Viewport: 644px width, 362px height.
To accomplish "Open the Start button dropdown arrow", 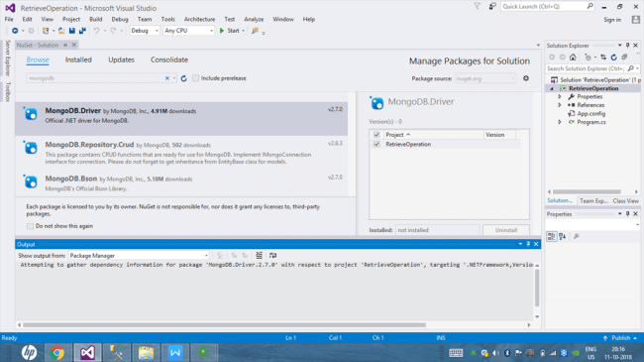I will tap(243, 31).
